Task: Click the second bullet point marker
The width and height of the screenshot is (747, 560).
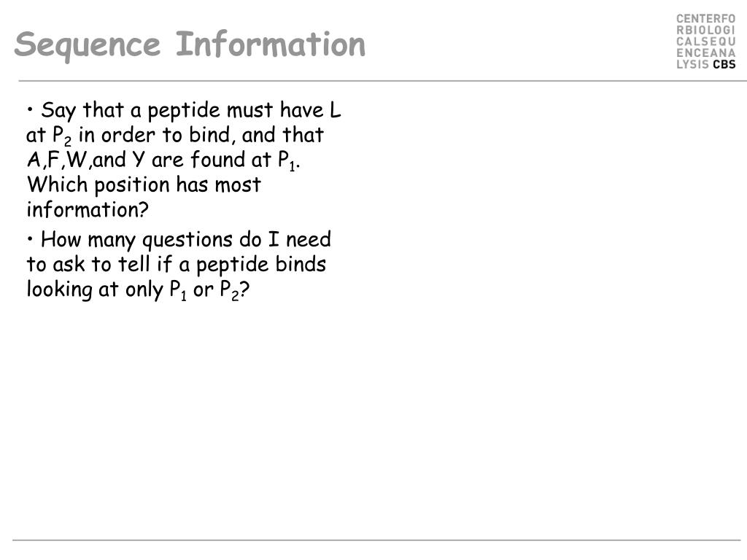Action: (x=30, y=239)
